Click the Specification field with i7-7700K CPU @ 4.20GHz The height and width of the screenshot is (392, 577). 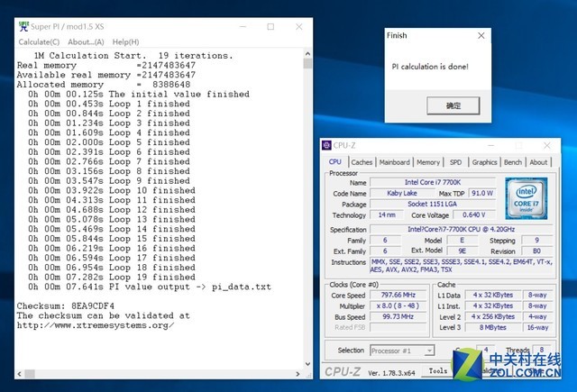point(461,230)
